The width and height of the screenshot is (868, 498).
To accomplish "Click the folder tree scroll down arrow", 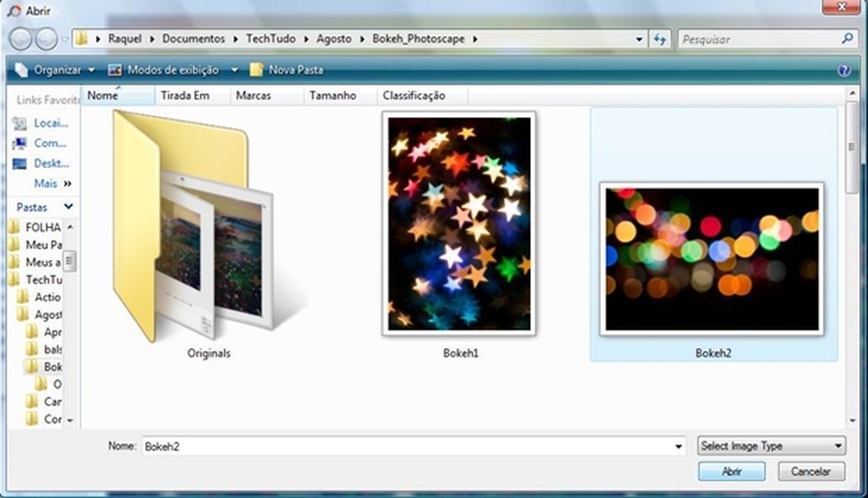I will coord(71,420).
